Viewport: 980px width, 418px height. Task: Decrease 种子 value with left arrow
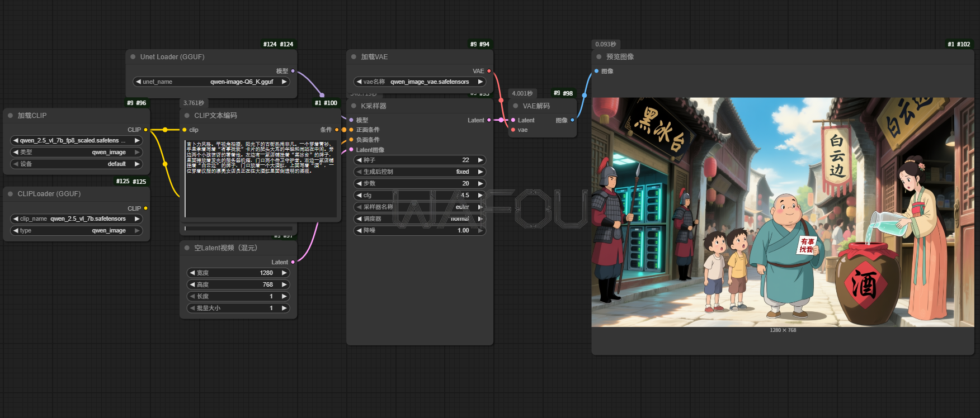[x=359, y=160]
